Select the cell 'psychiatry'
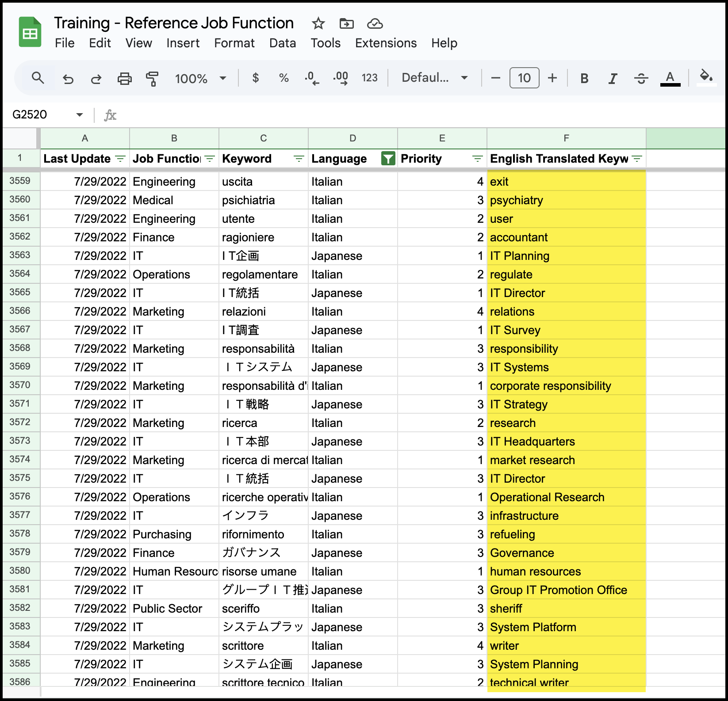Viewport: 728px width, 701px height. (566, 200)
